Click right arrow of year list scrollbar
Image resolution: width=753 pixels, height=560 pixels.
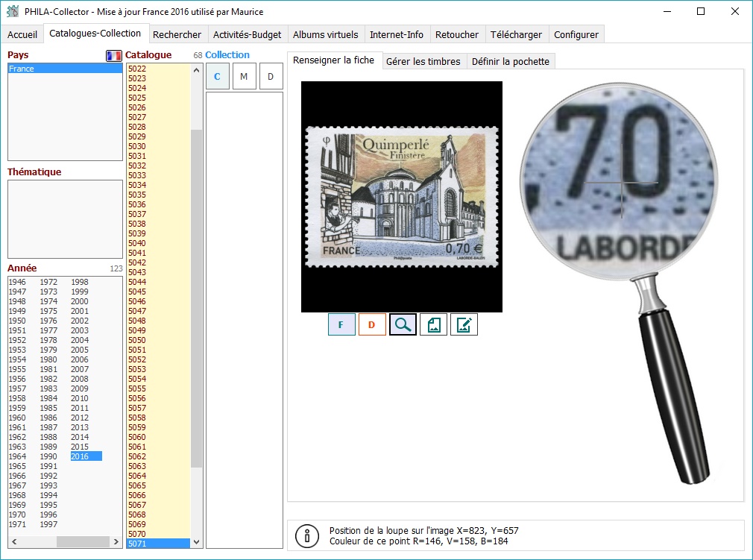click(x=116, y=542)
